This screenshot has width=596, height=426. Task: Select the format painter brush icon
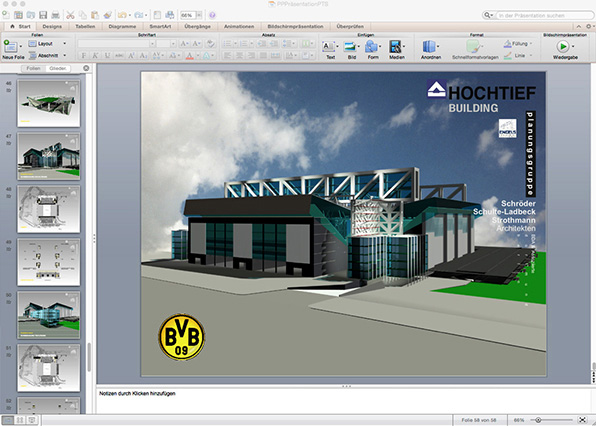coord(108,15)
